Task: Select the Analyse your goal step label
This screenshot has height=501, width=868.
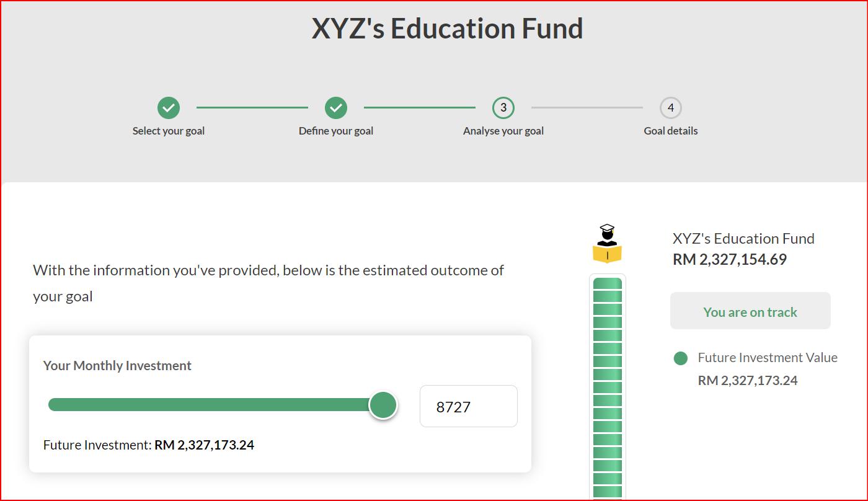Action: click(503, 131)
